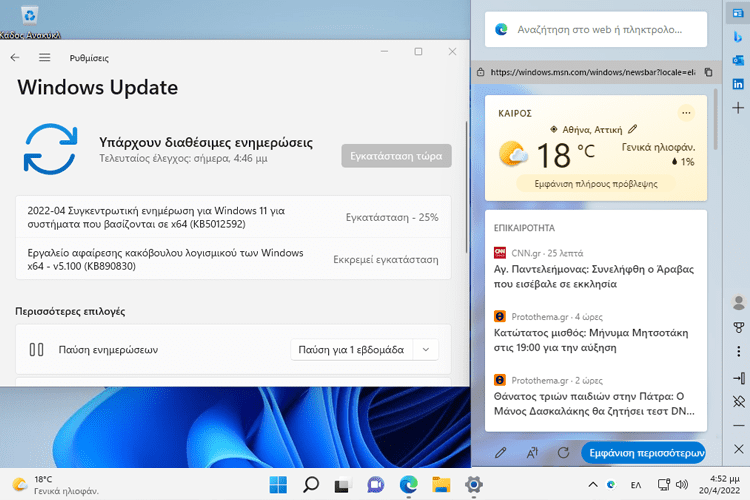Open File Explorer from the taskbar
Image resolution: width=750 pixels, height=500 pixels.
(441, 485)
